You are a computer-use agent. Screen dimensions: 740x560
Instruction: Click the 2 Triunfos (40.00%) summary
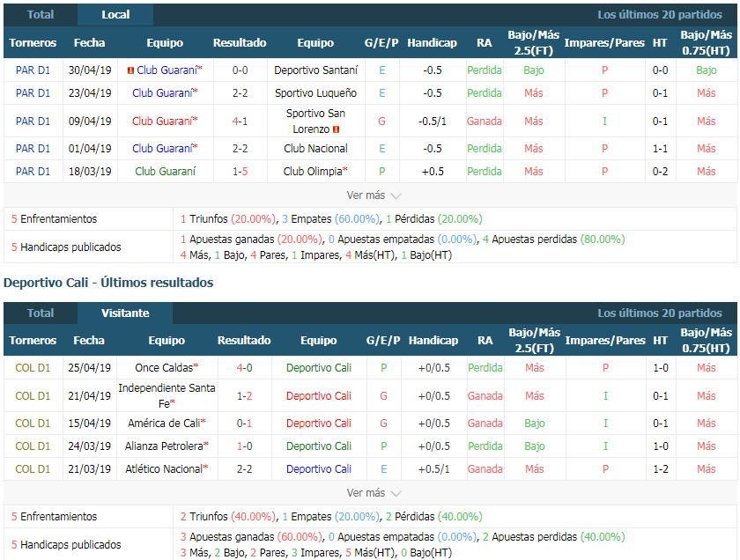pos(228,517)
